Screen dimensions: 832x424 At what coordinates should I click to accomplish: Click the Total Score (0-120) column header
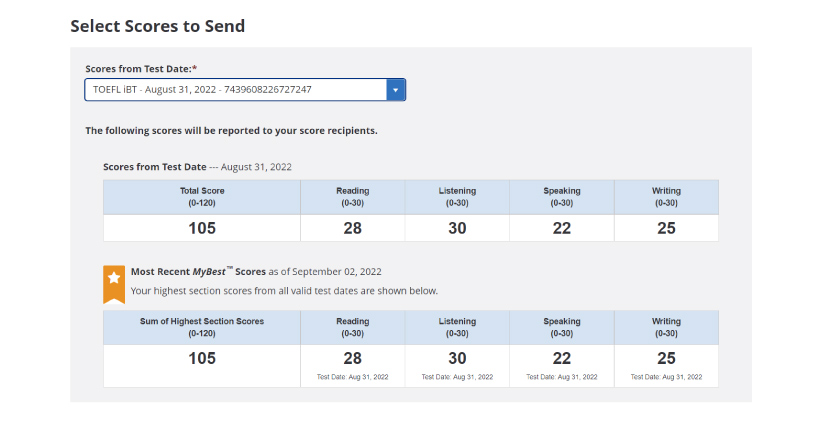pos(202,197)
